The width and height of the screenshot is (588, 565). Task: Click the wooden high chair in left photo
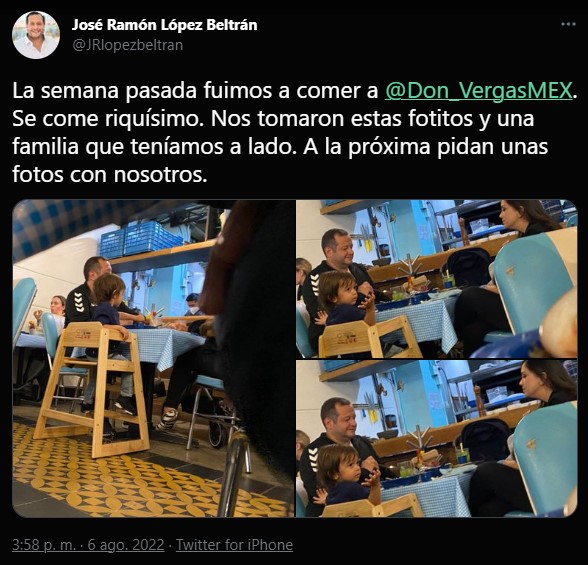click(x=94, y=388)
